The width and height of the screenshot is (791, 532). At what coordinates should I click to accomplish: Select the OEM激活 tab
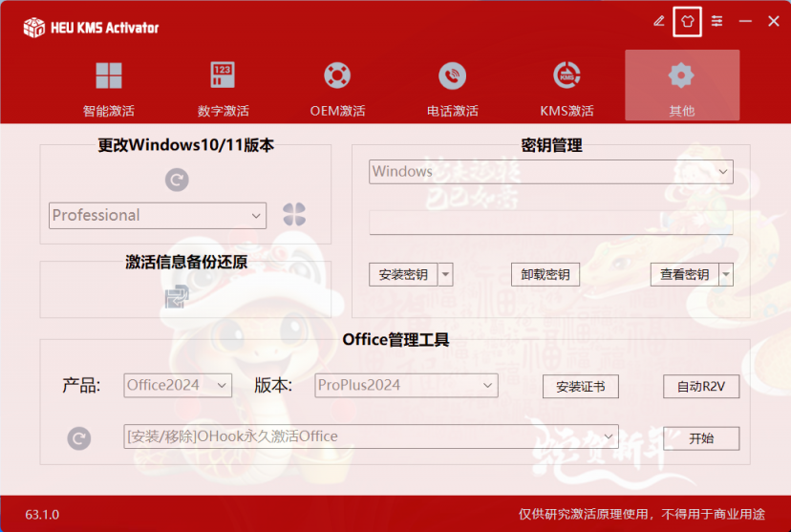(x=337, y=89)
